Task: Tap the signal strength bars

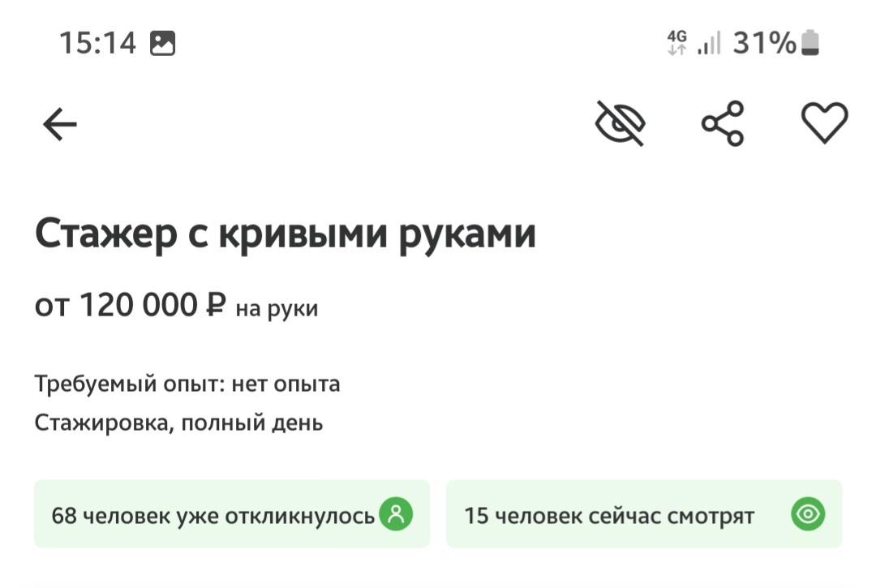Action: click(709, 44)
